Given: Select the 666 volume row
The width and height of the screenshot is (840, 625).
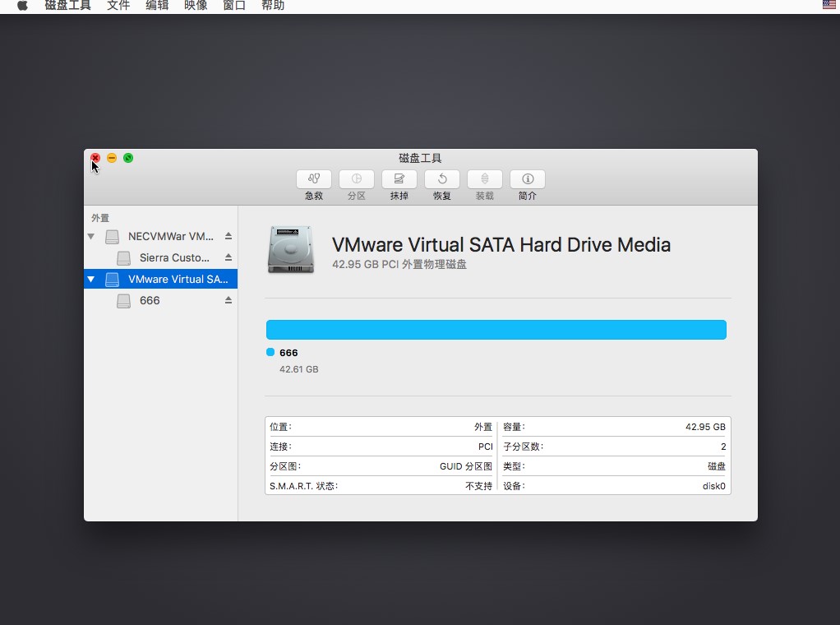Looking at the screenshot, I should click(161, 301).
